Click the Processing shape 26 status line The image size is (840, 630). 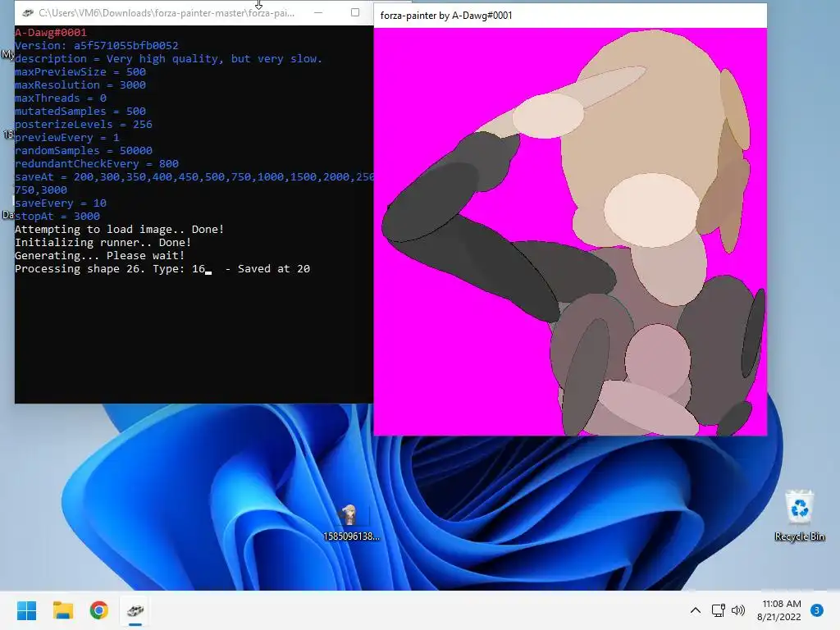tap(162, 268)
